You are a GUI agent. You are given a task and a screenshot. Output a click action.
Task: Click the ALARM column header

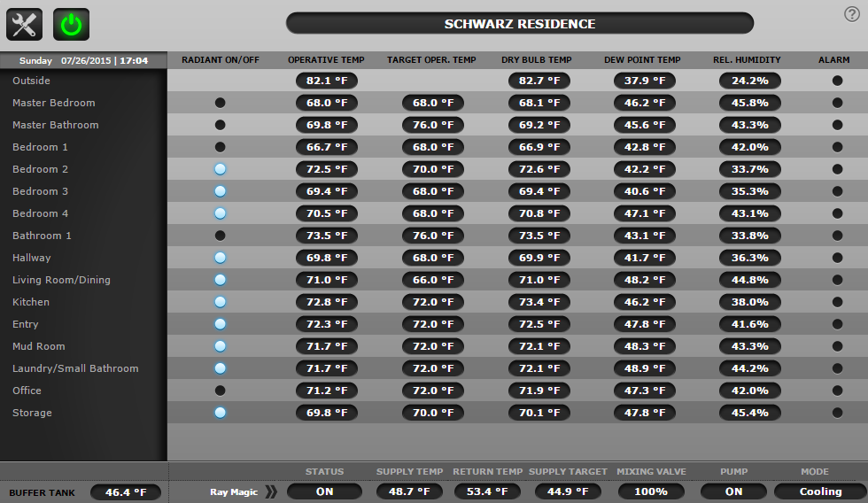pos(833,59)
